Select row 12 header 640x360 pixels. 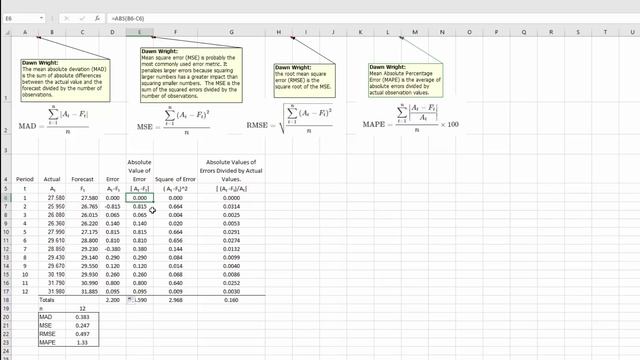point(6,249)
